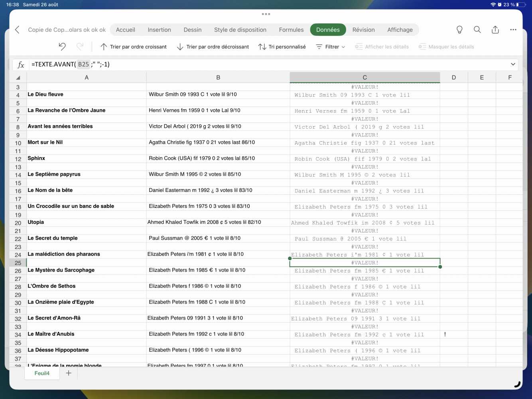Screen dimensions: 532x399
Task: Tap the back arrow to leave workbook
Action: click(17, 30)
